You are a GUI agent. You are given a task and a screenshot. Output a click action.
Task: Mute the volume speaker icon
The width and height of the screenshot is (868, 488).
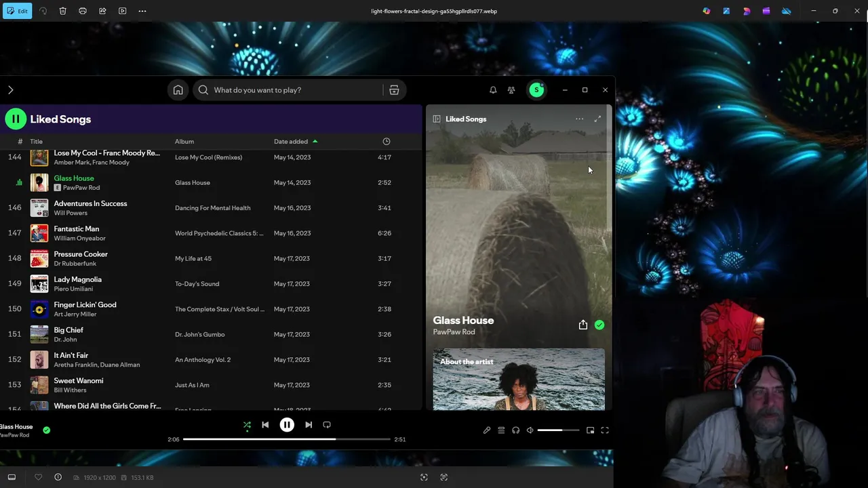530,430
